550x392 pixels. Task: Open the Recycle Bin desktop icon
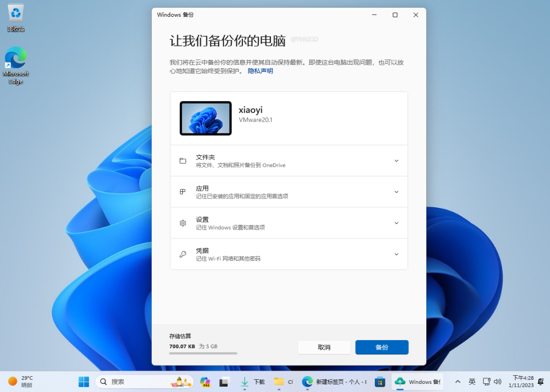click(x=16, y=17)
